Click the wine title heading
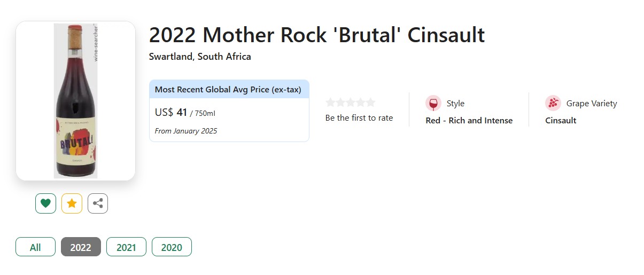644x275 pixels. click(316, 35)
